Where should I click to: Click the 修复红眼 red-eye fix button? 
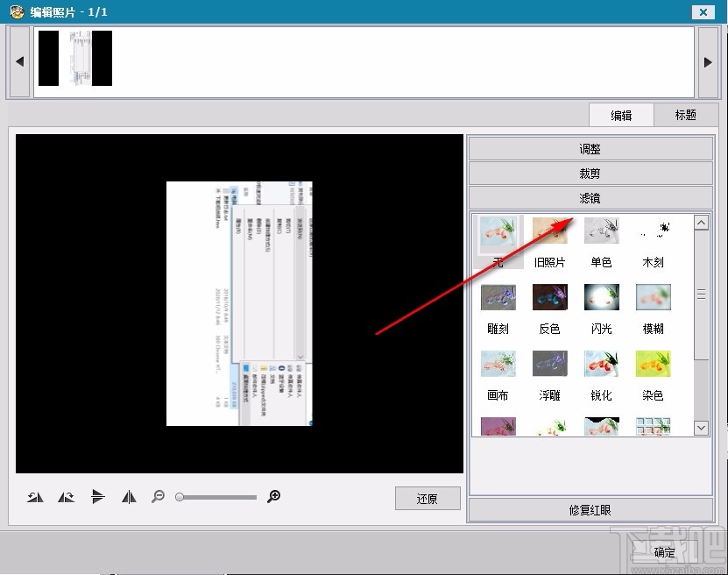(590, 510)
